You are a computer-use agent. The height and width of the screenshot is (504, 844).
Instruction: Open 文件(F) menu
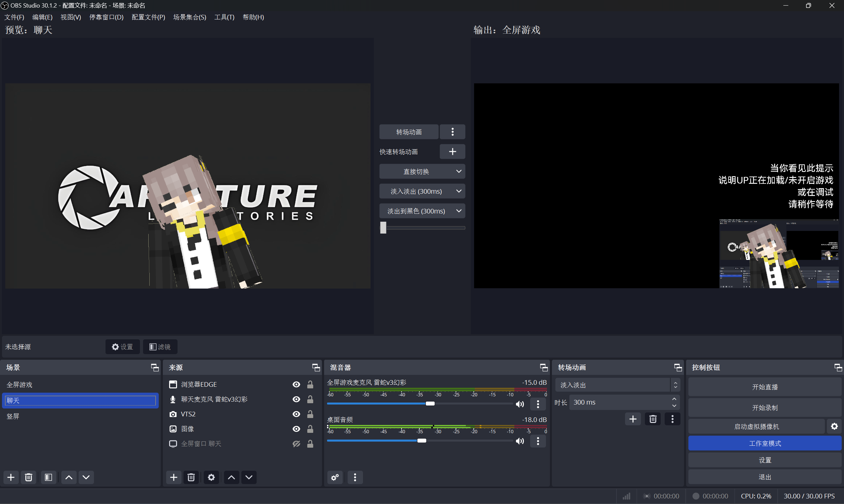coord(14,17)
